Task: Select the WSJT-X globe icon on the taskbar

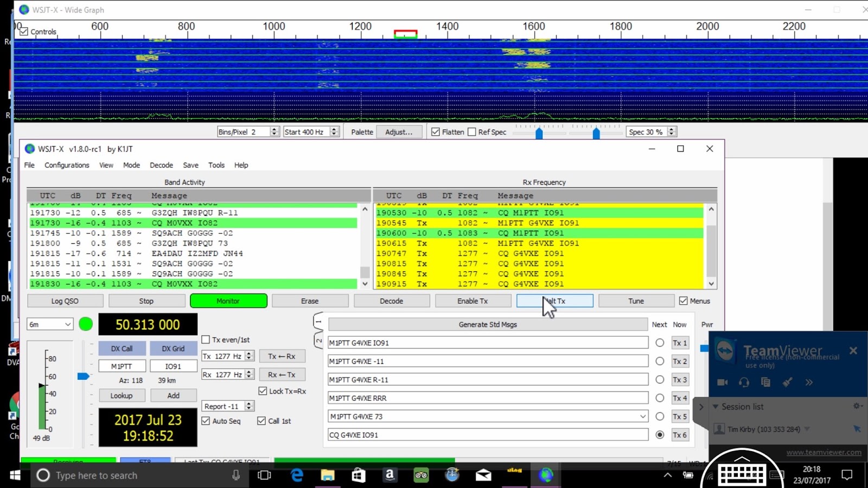Action: [546, 476]
